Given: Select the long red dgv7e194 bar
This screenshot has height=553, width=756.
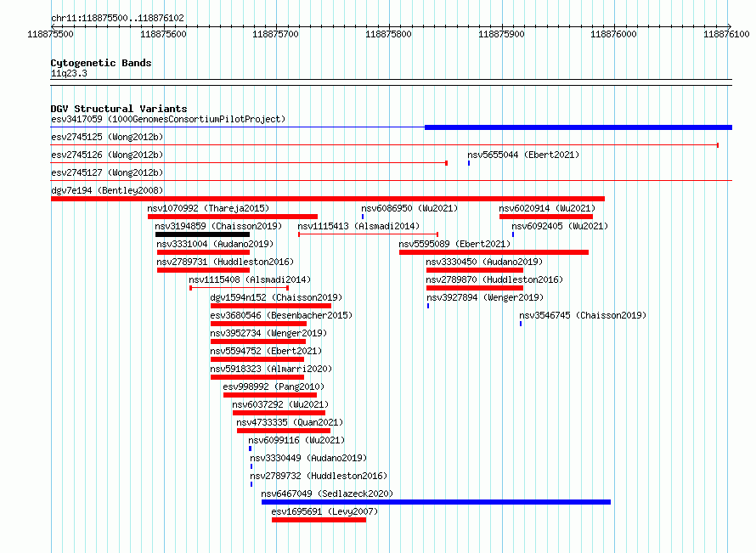Looking at the screenshot, I should click(x=328, y=199).
